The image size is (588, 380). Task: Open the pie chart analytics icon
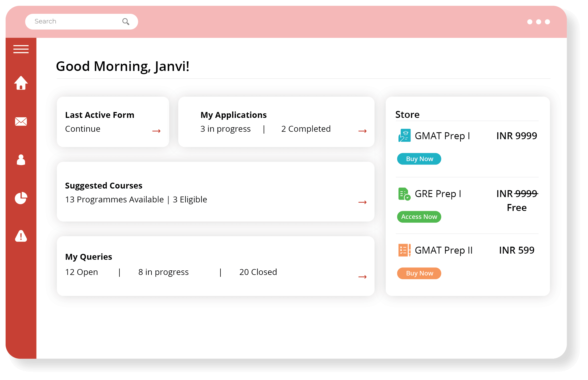click(x=21, y=198)
